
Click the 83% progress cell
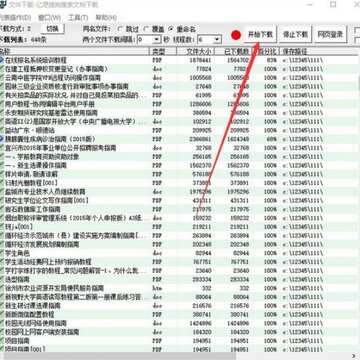(x=271, y=60)
